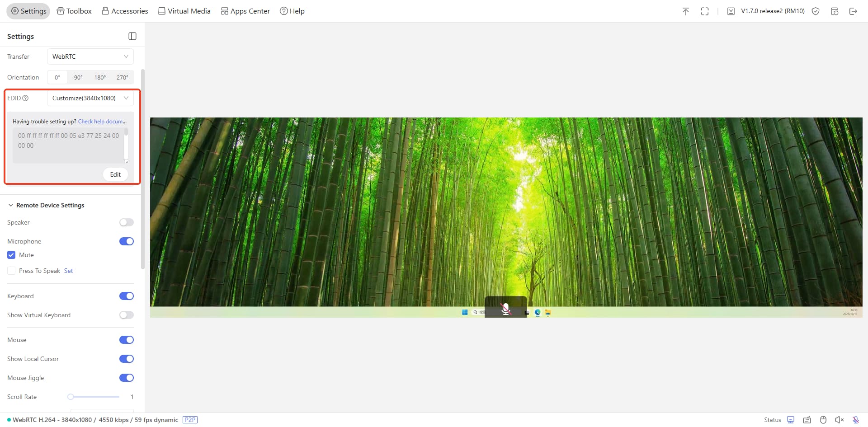
Task: Enable the Speaker toggle
Action: coord(127,222)
